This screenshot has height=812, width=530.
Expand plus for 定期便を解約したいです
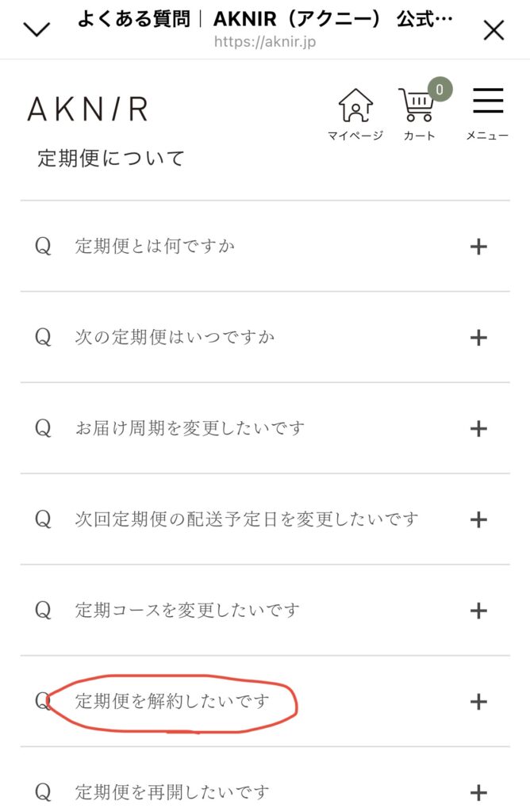478,702
